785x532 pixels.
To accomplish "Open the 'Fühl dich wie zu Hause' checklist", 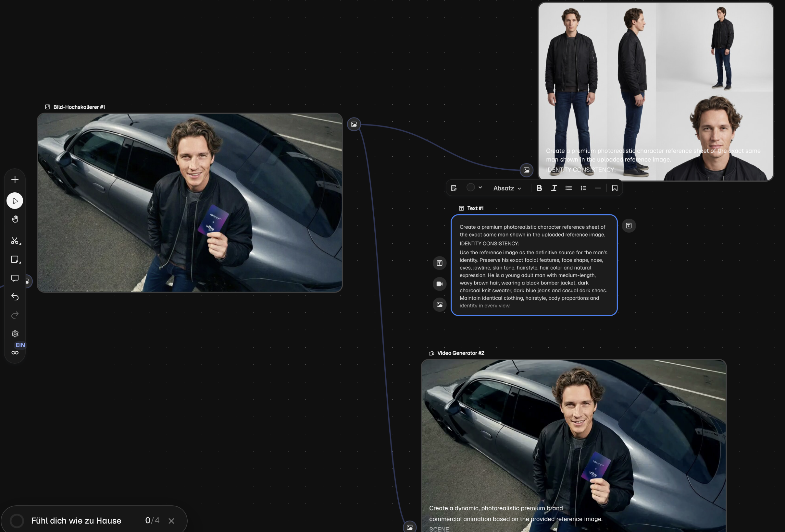I will point(76,521).
